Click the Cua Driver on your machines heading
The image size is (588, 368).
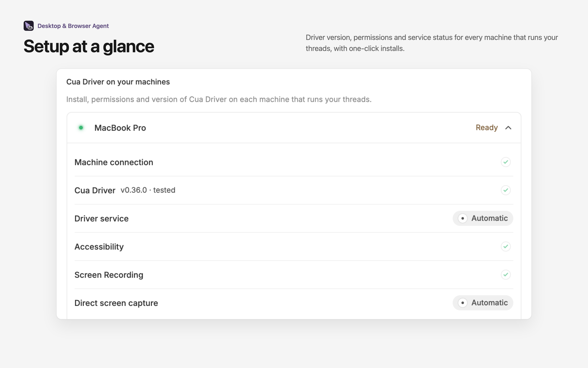click(118, 82)
